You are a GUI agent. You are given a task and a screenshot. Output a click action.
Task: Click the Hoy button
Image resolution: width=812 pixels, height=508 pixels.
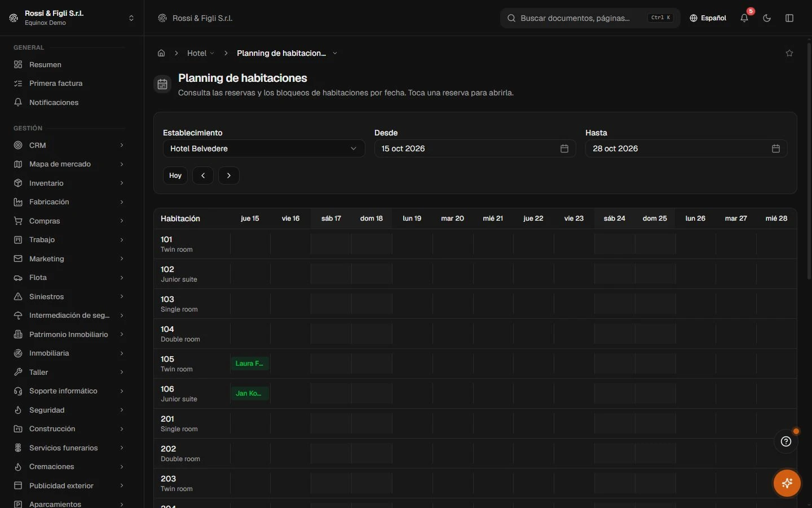[175, 176]
